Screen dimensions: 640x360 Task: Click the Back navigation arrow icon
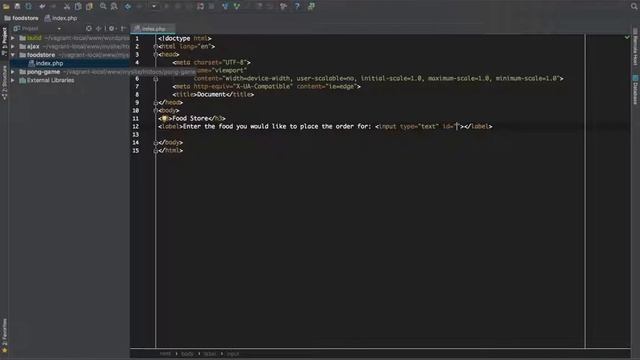(128, 6)
